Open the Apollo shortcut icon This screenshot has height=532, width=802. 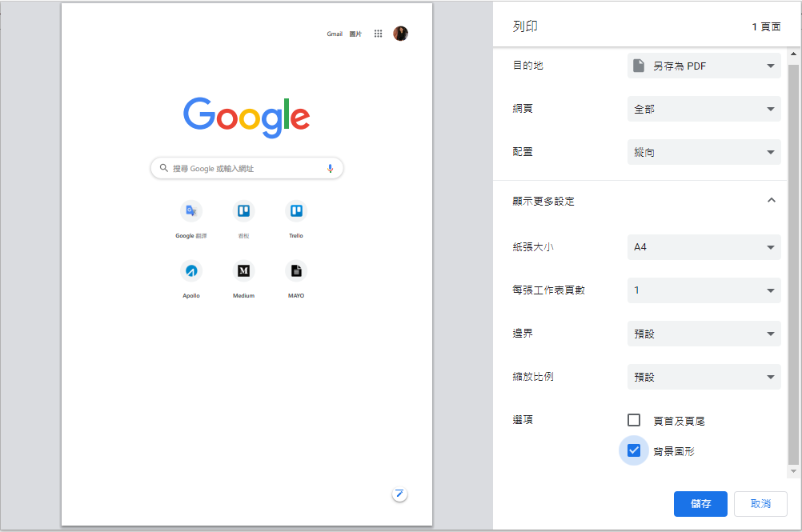pyautogui.click(x=191, y=271)
